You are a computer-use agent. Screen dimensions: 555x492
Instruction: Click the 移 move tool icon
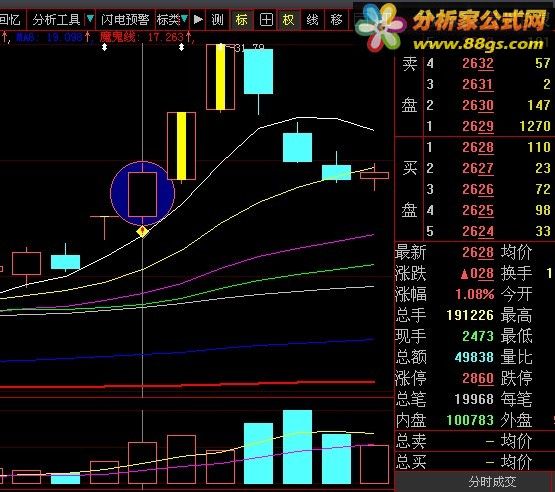pyautogui.click(x=336, y=19)
